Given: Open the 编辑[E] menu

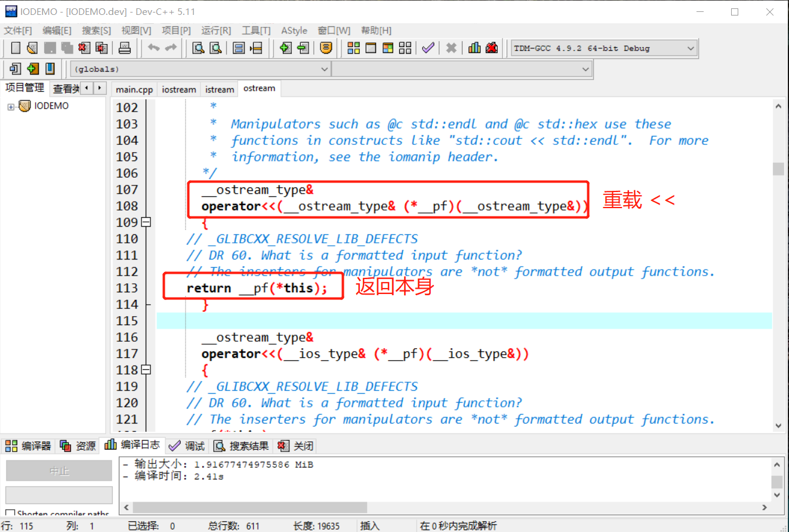Looking at the screenshot, I should [x=57, y=30].
